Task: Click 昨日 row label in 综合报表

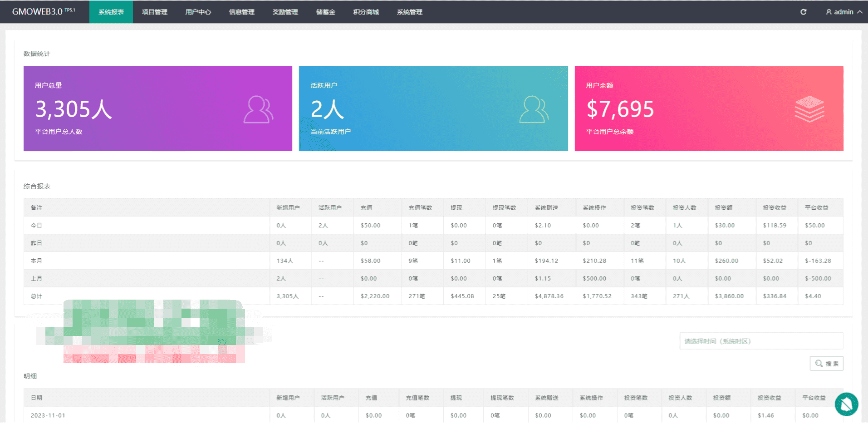Action: [36, 243]
